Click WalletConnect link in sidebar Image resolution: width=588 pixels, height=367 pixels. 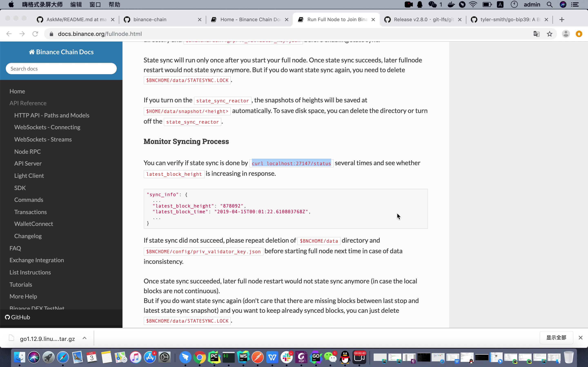pos(33,224)
